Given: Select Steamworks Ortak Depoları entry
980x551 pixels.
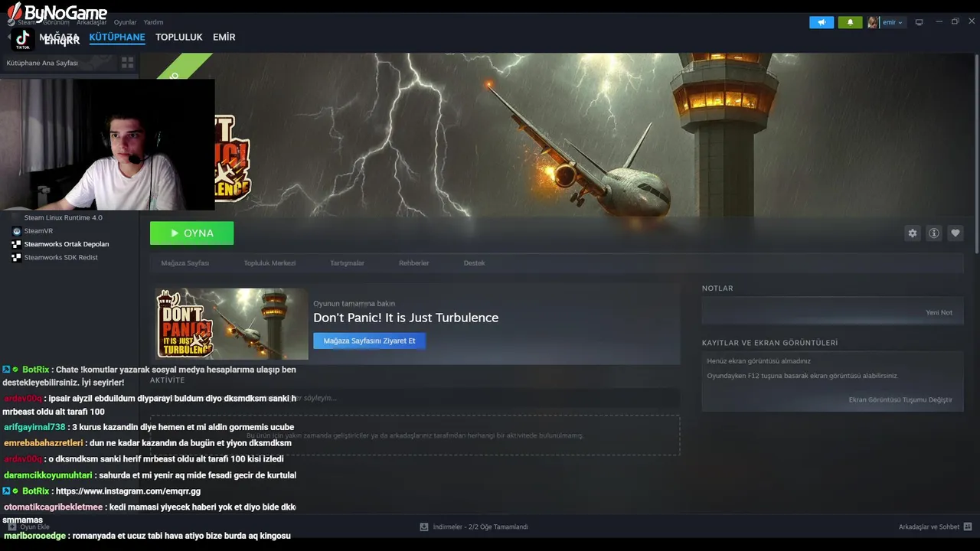Looking at the screenshot, I should click(x=67, y=244).
